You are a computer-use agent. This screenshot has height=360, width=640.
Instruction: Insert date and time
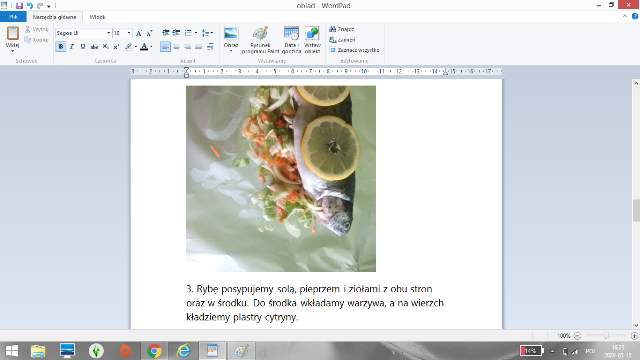pyautogui.click(x=291, y=40)
